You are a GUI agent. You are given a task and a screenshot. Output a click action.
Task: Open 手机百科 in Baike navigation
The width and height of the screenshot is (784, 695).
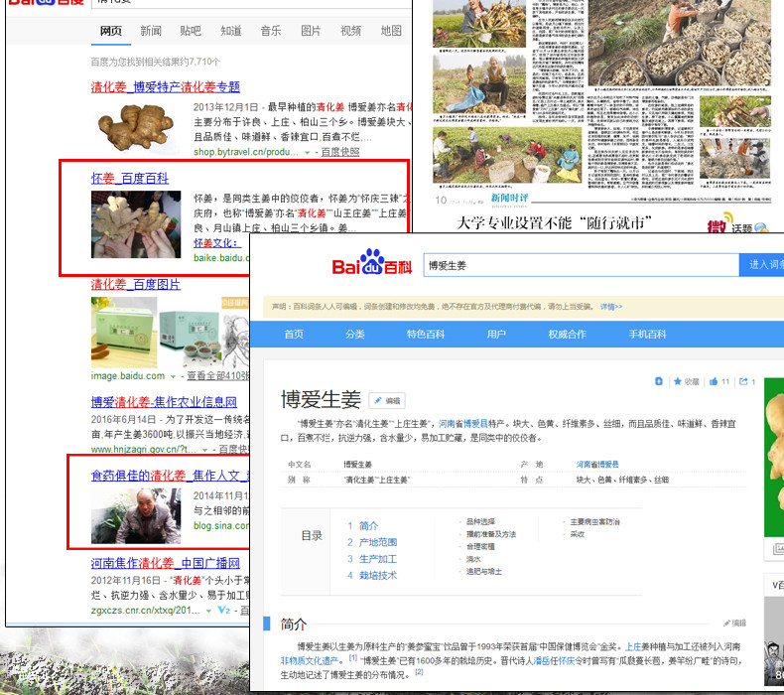pos(647,334)
